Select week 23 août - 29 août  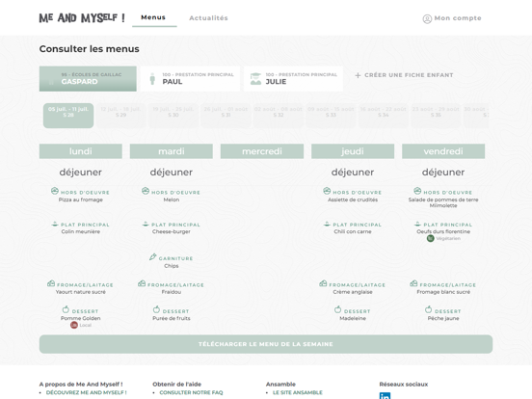click(436, 116)
